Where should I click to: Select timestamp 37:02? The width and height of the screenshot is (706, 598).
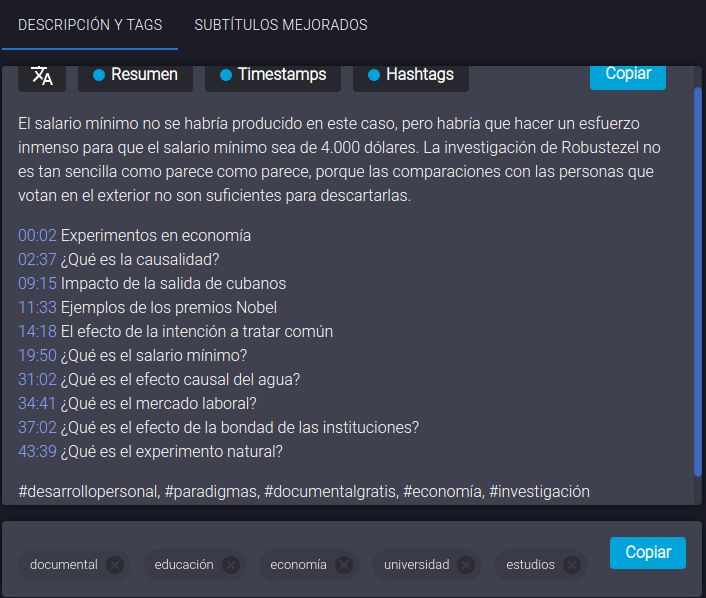[37, 427]
